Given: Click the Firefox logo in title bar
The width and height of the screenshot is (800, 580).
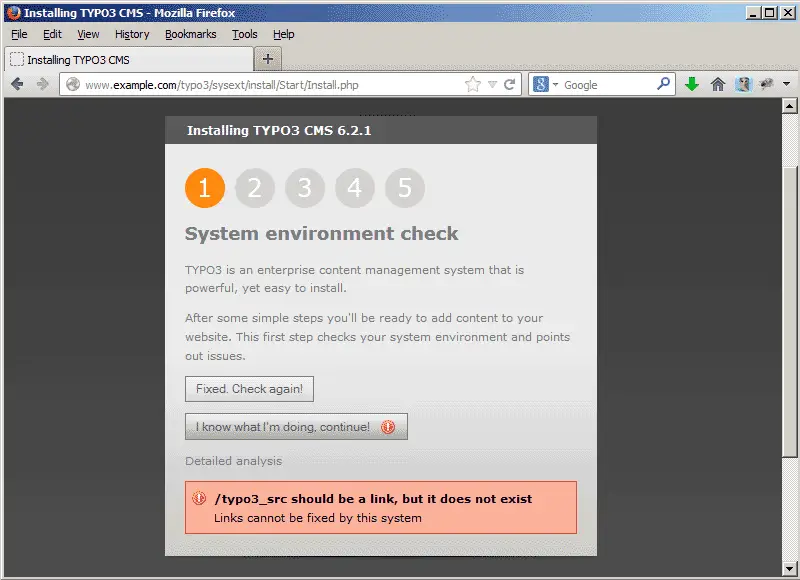Looking at the screenshot, I should (x=14, y=13).
